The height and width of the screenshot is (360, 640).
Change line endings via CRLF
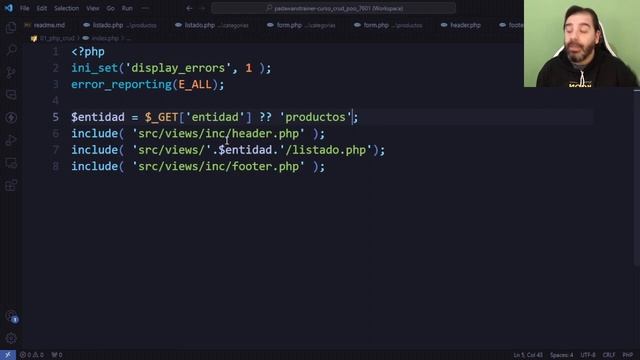609,355
